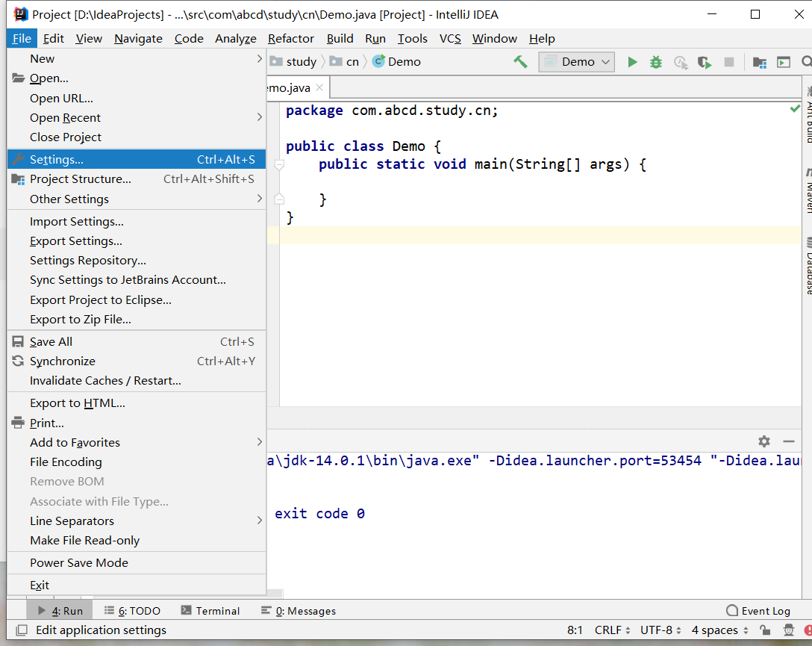The height and width of the screenshot is (646, 812).
Task: Open the Run menu
Action: (x=375, y=38)
